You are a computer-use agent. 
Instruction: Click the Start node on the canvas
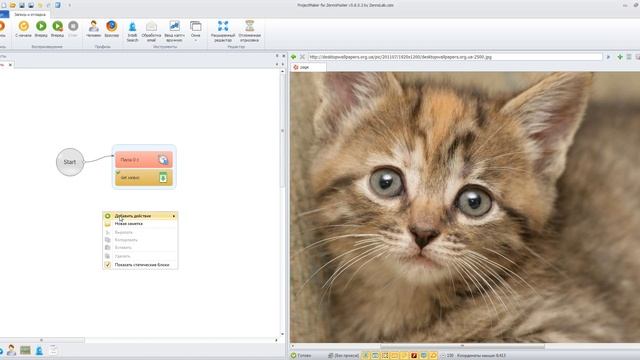(x=70, y=162)
